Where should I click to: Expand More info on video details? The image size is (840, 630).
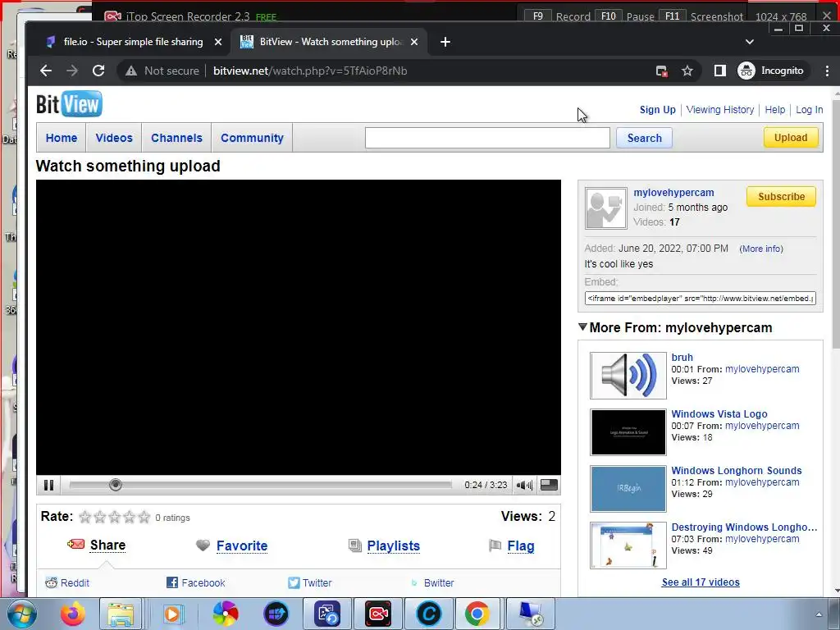[760, 249]
